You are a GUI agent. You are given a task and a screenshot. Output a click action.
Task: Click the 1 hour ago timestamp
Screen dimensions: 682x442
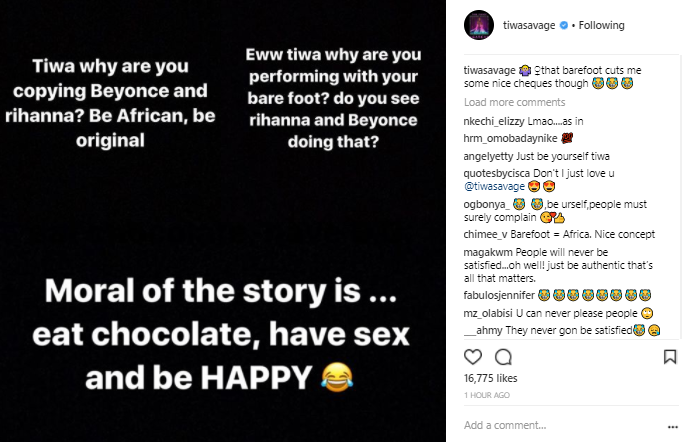486,394
